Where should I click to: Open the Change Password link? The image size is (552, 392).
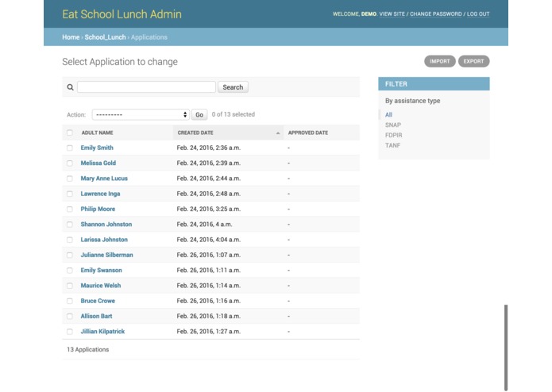tap(435, 14)
